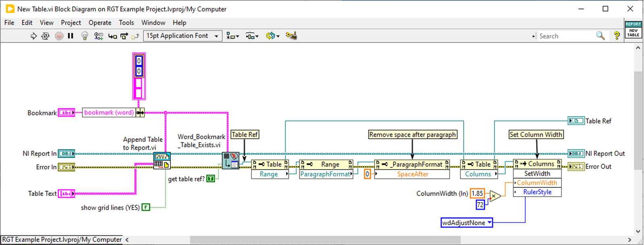Select the Bookmark string terminal
This screenshot has width=644, height=245.
[x=66, y=113]
